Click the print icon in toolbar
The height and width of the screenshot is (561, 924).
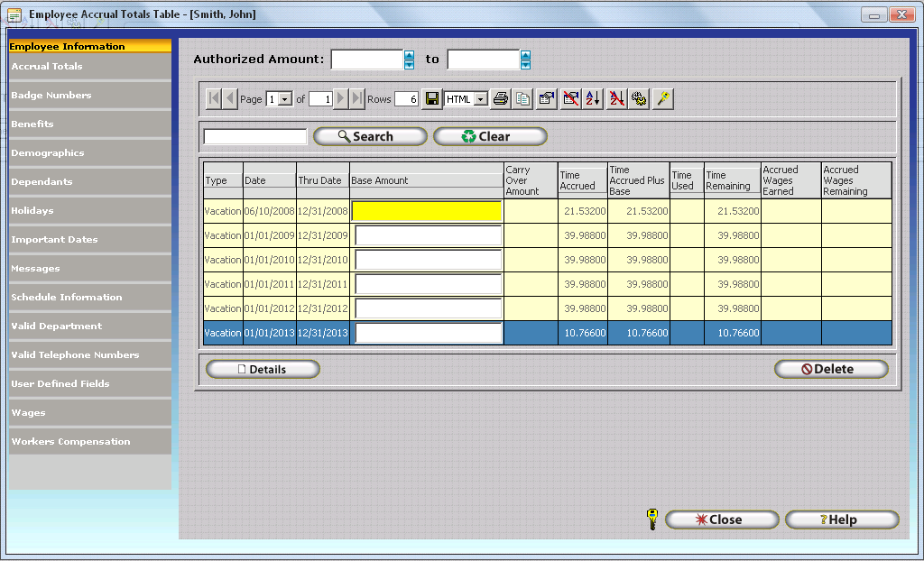[500, 99]
